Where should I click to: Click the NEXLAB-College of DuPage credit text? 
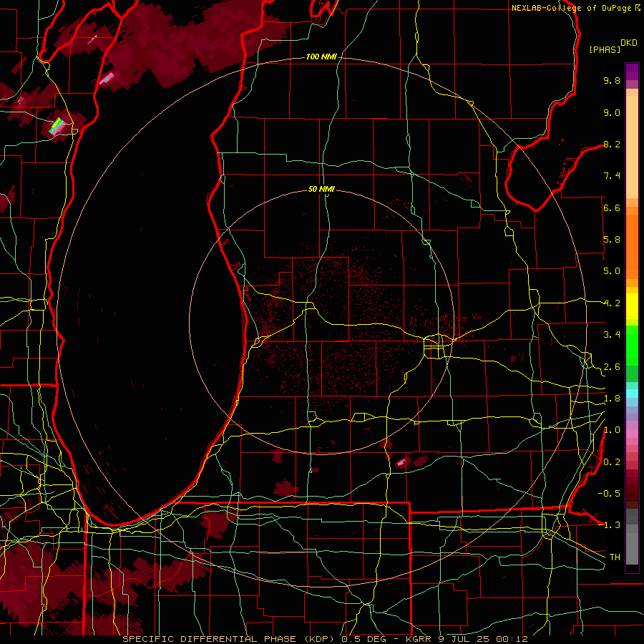click(573, 8)
